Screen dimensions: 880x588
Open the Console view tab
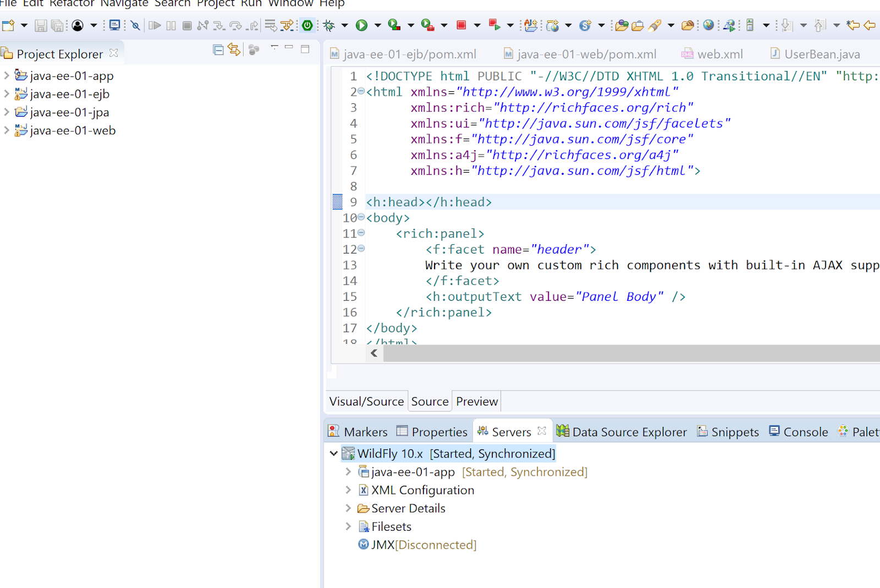(799, 432)
